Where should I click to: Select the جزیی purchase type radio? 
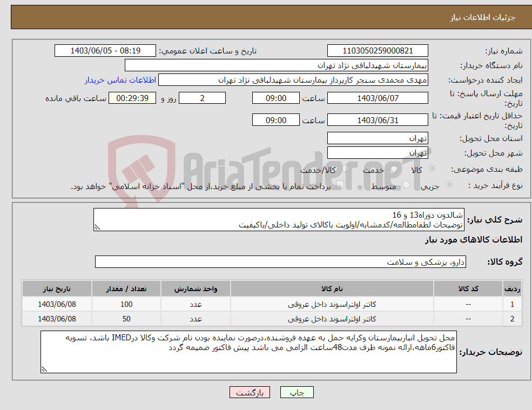[449, 185]
